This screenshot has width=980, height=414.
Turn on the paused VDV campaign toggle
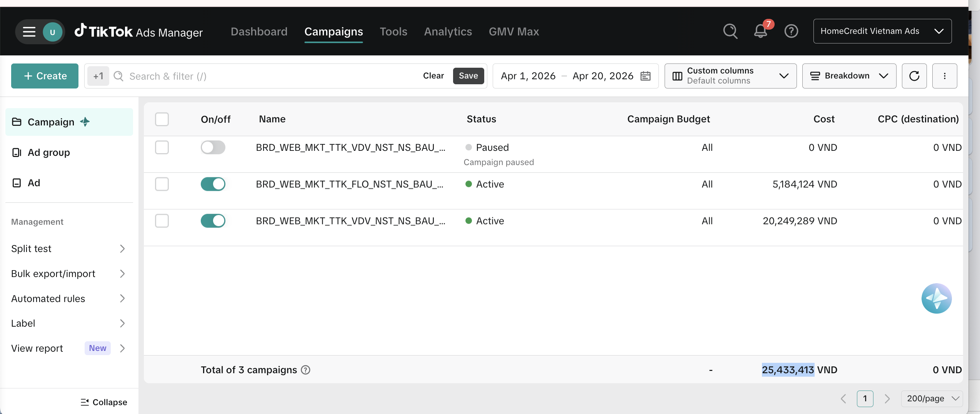tap(213, 147)
